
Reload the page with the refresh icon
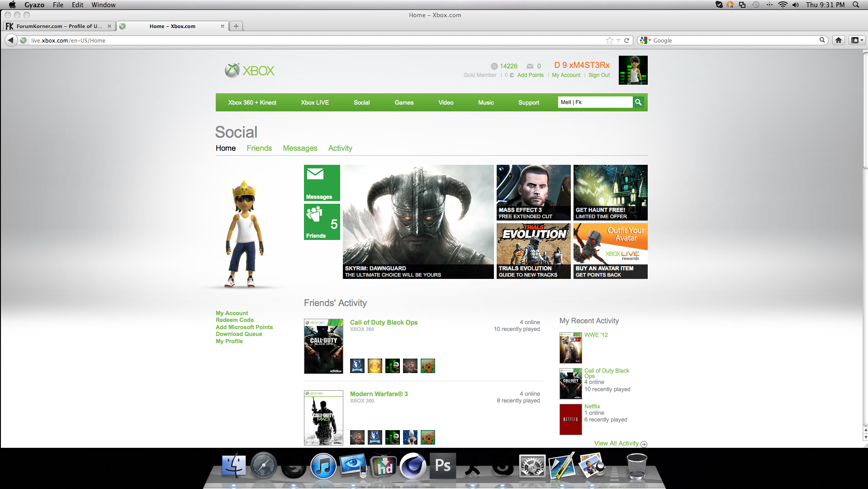click(x=626, y=40)
